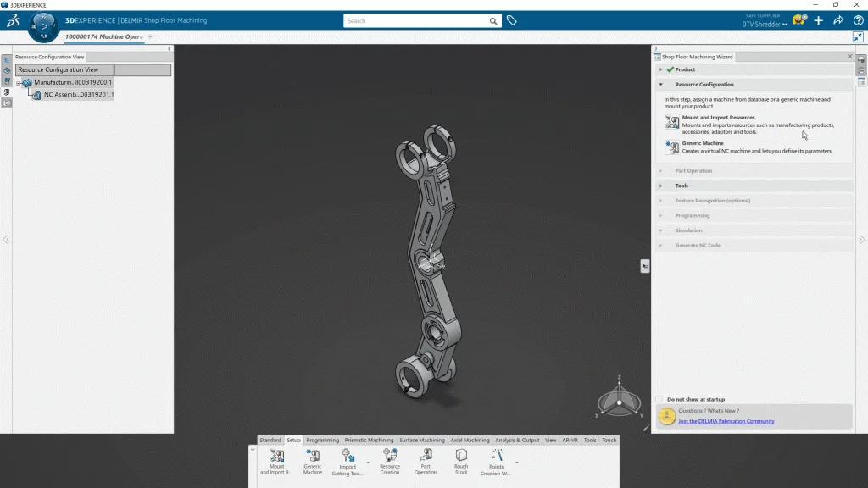The width and height of the screenshot is (868, 488).
Task: Click the tag icon beside search box
Action: pos(512,20)
